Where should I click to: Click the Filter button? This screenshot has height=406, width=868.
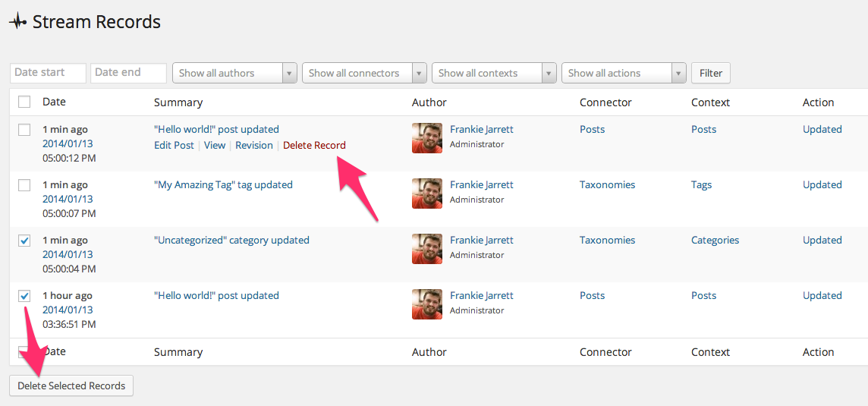tap(711, 73)
